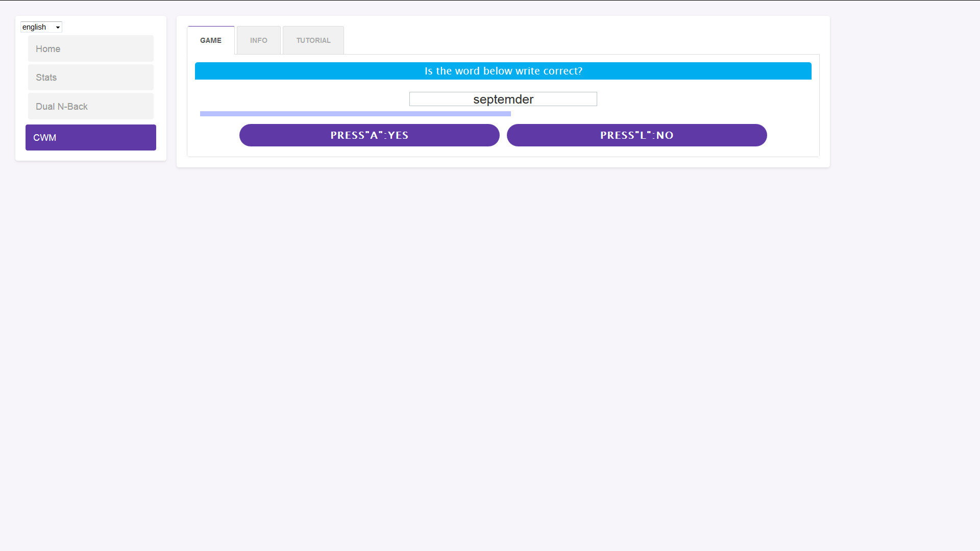This screenshot has width=980, height=551.
Task: Switch to the GAME tab
Action: (211, 40)
